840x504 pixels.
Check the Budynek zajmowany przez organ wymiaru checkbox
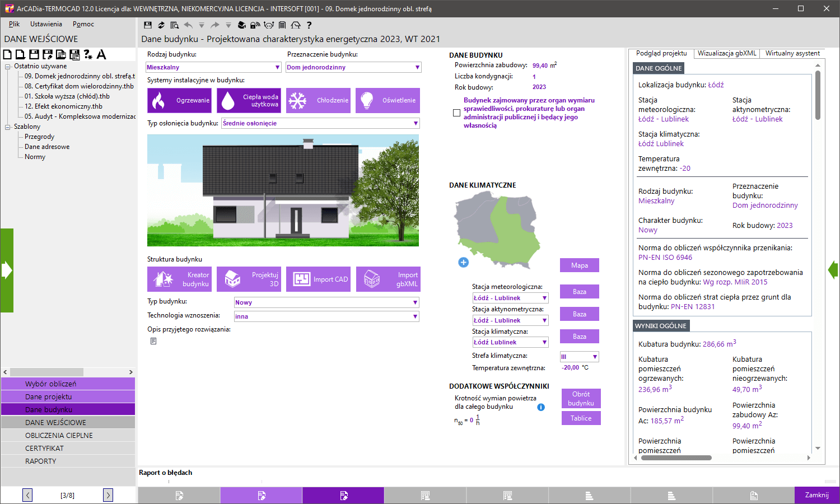(456, 113)
